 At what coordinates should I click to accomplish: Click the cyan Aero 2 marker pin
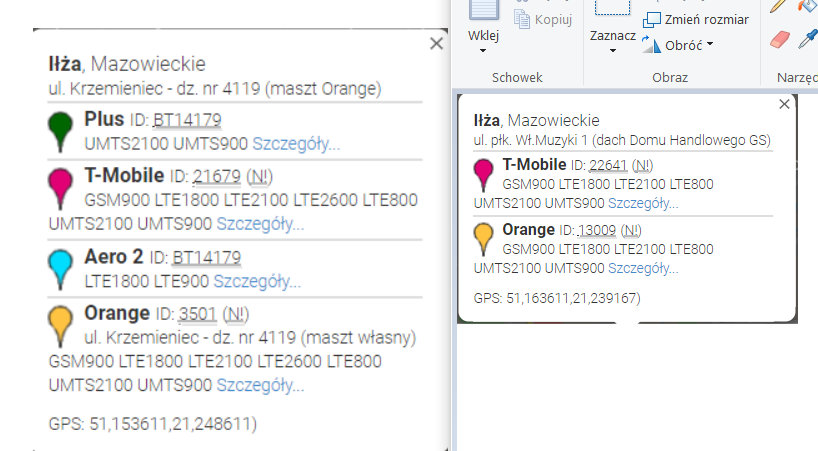click(62, 268)
